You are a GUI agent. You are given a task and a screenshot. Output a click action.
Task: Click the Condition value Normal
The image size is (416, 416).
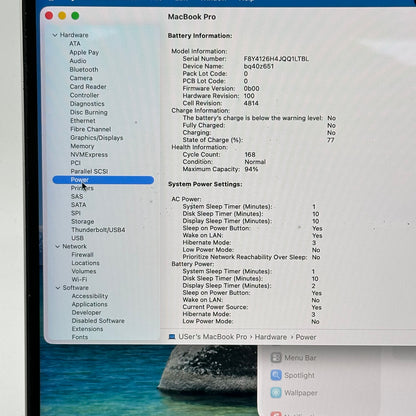(255, 162)
